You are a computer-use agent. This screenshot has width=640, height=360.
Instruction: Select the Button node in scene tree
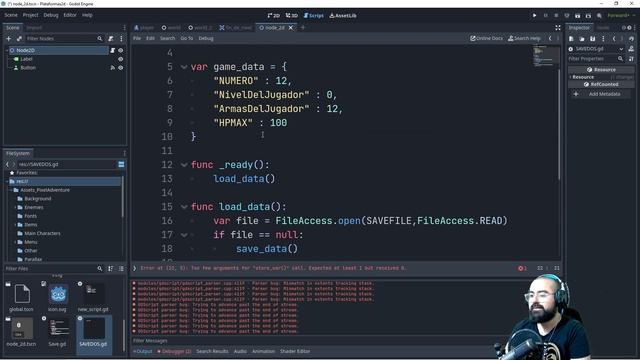click(x=28, y=68)
